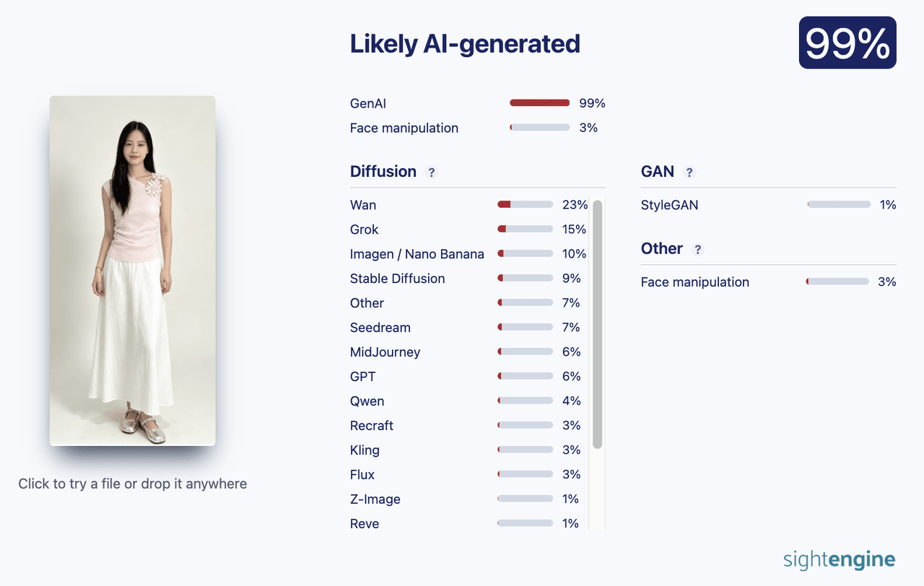Click the Diffusion section heading
The width and height of the screenshot is (924, 586).
pos(383,172)
